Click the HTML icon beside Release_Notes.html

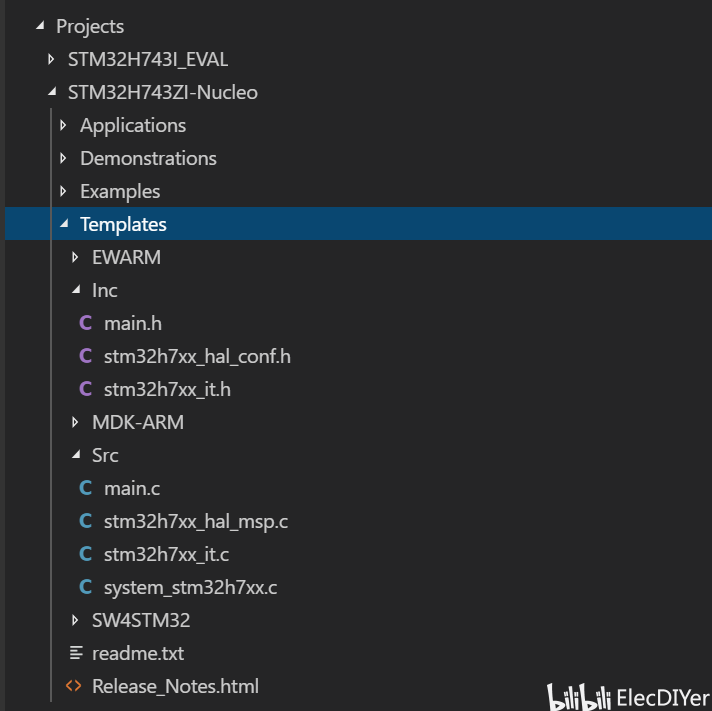click(73, 686)
